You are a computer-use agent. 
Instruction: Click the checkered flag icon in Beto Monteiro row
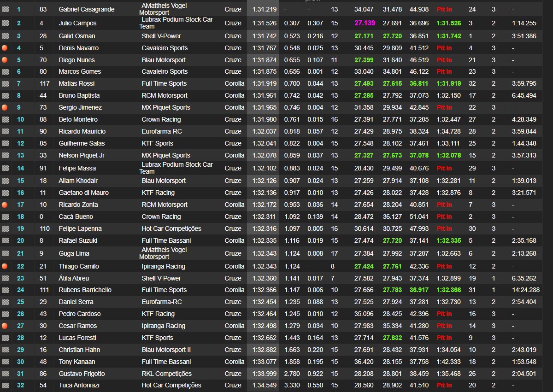coord(5,119)
